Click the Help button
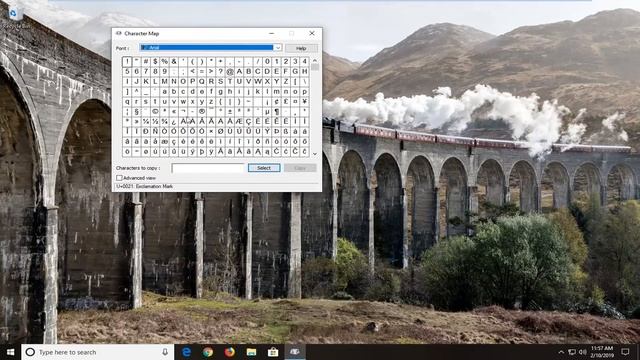The height and width of the screenshot is (360, 640). point(301,48)
